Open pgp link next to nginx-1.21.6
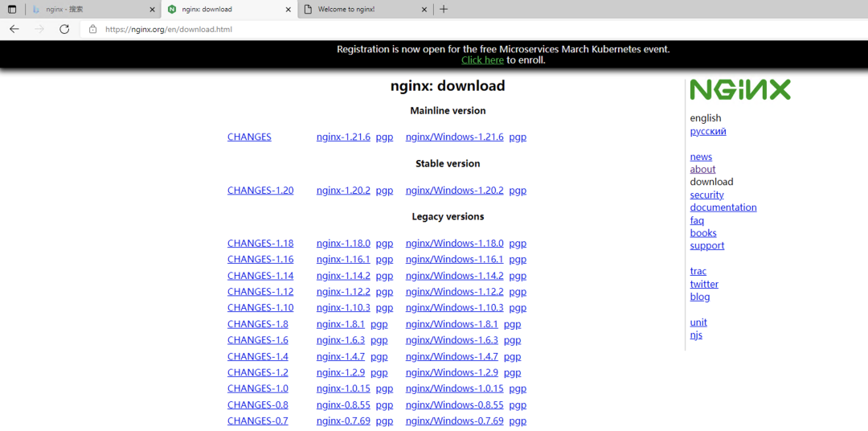 384,138
